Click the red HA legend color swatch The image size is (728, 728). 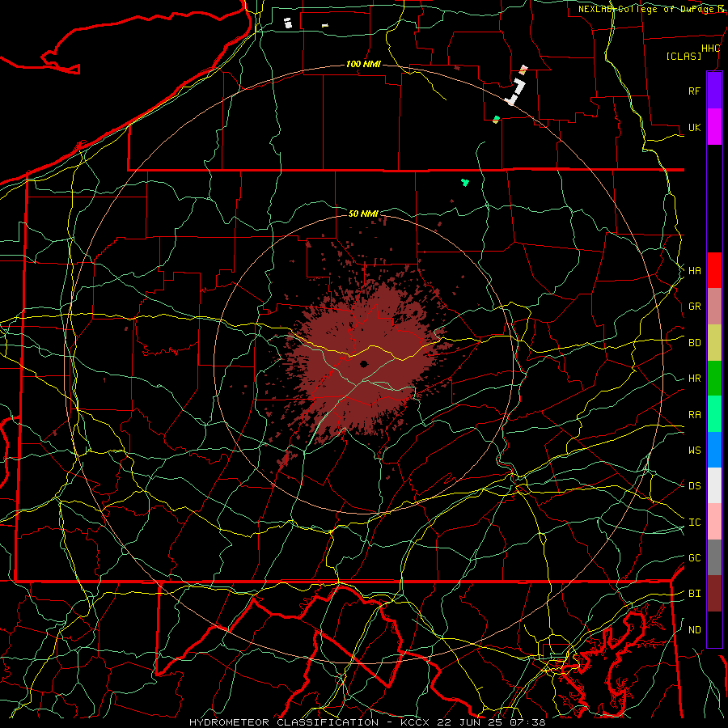tap(714, 270)
